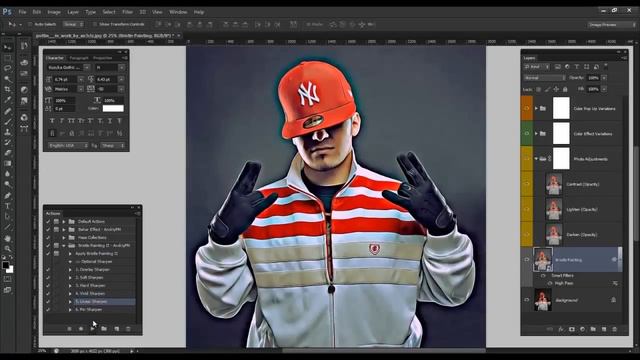
Task: Hide the Darken (Opacity) layer
Action: pyautogui.click(x=527, y=235)
